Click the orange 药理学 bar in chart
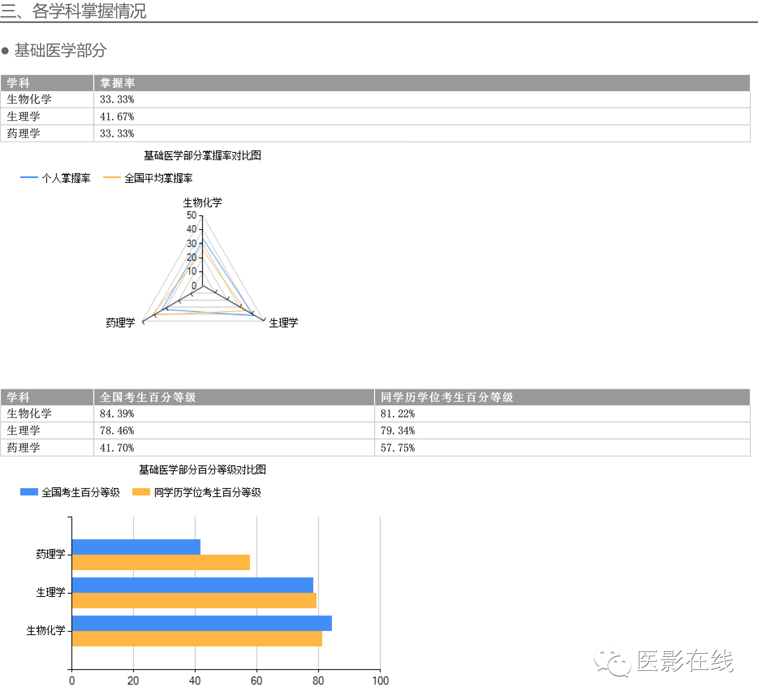This screenshot has width=758, height=700. pos(161,562)
